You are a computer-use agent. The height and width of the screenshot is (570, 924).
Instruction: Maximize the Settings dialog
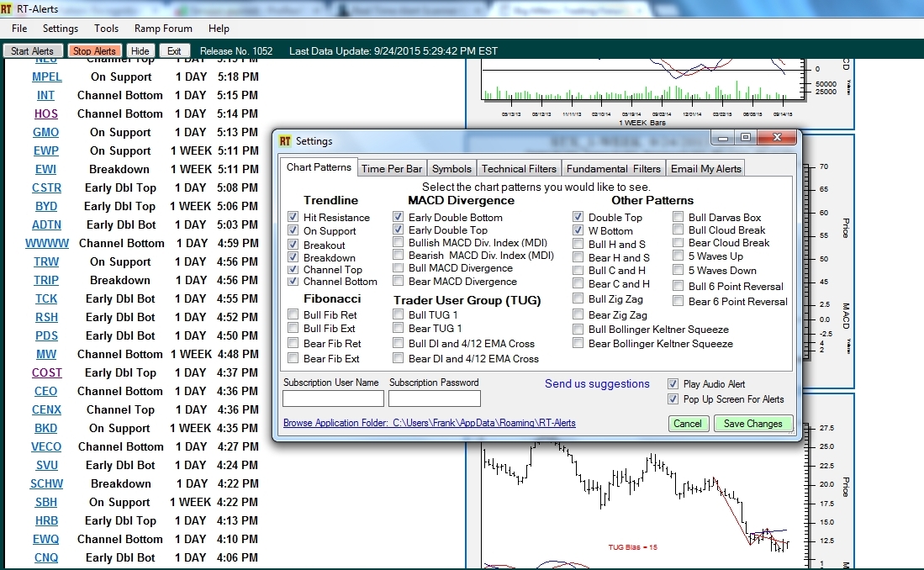[746, 138]
